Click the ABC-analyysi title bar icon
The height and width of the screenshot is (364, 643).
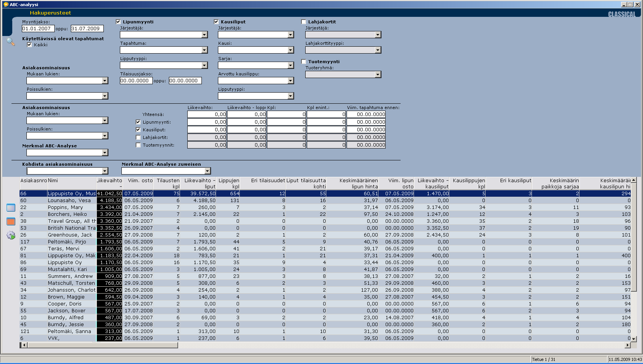5,4
